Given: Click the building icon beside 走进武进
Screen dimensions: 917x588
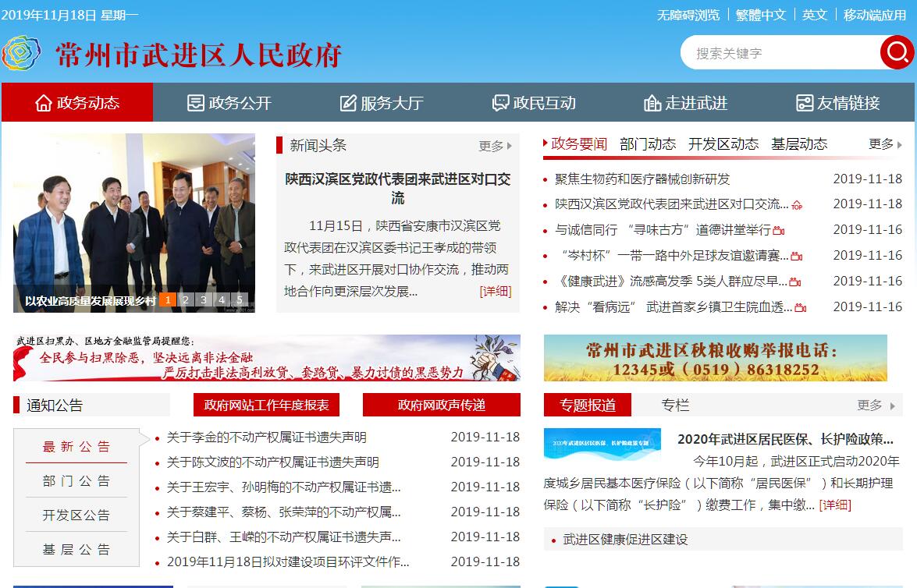Looking at the screenshot, I should point(652,103).
